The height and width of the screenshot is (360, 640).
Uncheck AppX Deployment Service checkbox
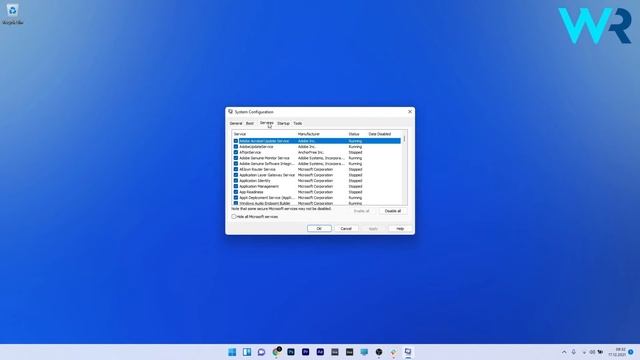click(x=236, y=198)
